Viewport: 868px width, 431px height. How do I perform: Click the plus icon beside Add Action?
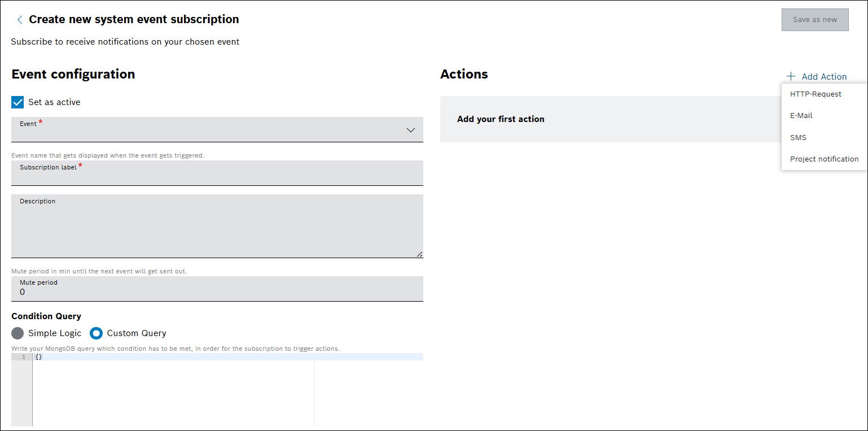point(791,76)
